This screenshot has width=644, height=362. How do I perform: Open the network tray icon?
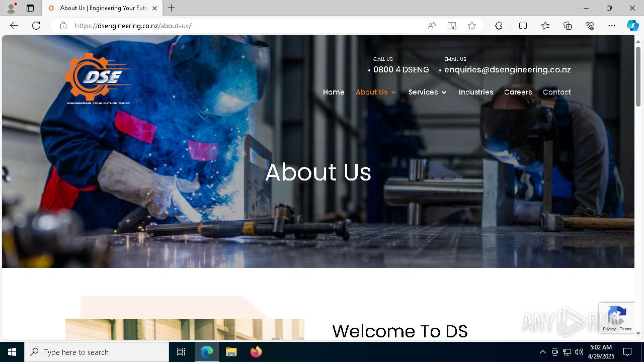pyautogui.click(x=567, y=352)
